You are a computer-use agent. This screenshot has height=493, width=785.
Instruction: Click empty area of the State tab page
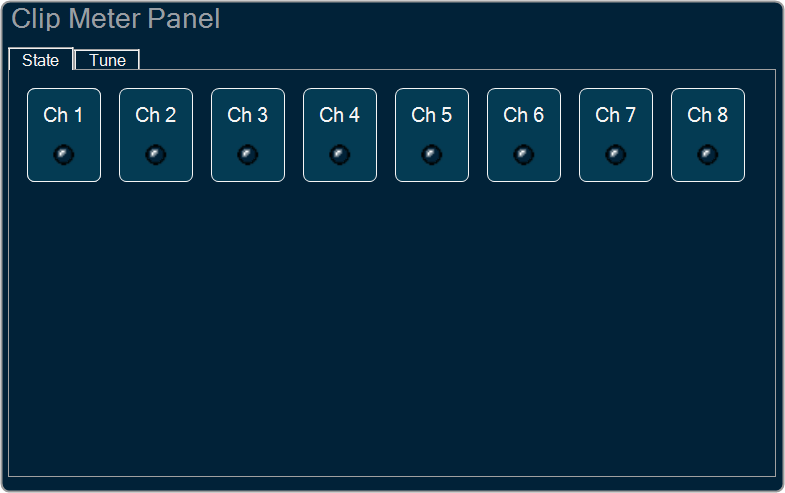pos(392,325)
